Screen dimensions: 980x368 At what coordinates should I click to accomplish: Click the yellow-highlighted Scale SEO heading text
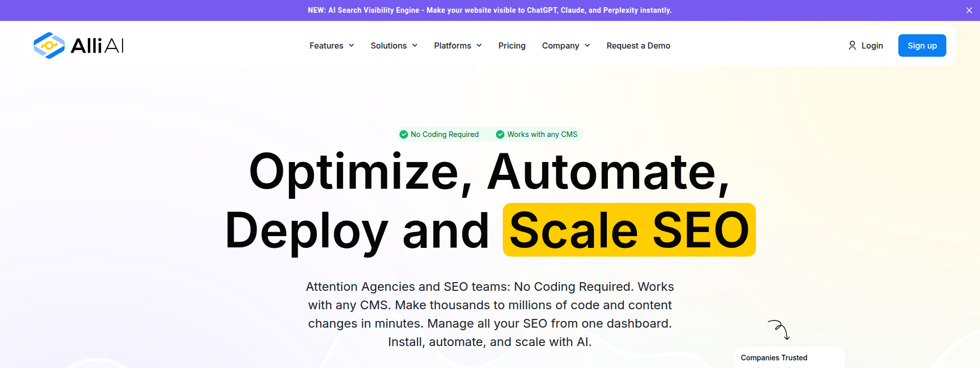[x=628, y=229]
